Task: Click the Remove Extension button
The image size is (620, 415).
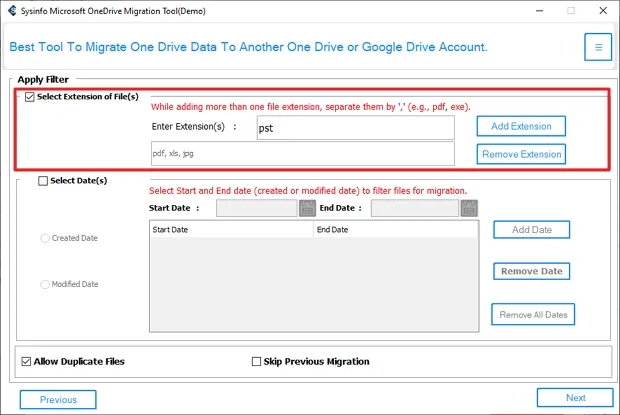Action: 521,154
